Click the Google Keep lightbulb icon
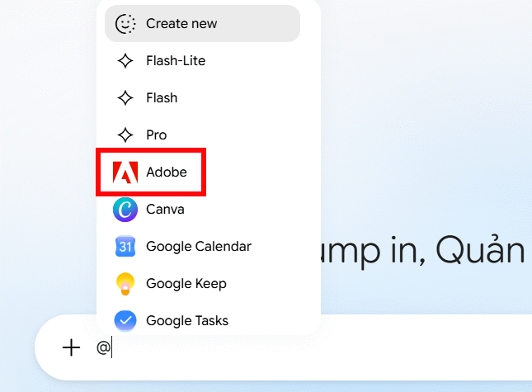 pos(125,284)
